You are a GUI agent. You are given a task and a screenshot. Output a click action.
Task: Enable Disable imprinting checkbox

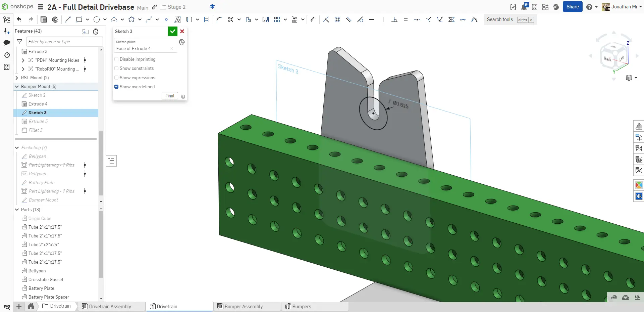click(116, 59)
